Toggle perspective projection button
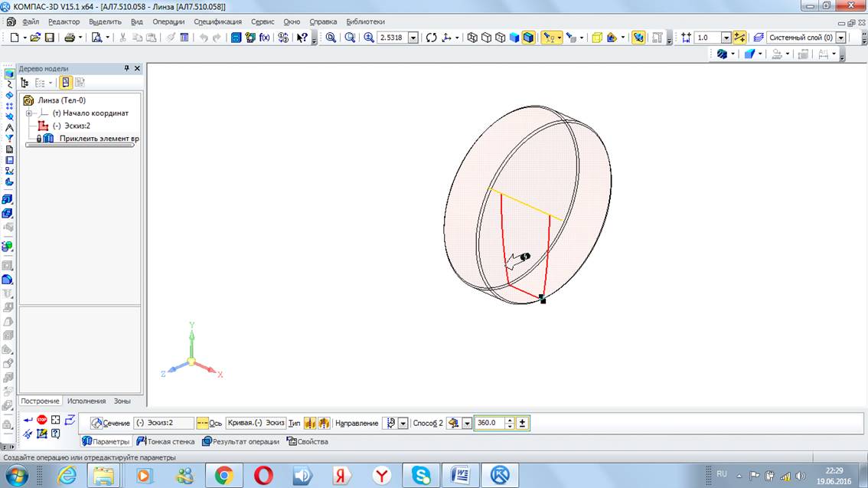 (x=638, y=38)
